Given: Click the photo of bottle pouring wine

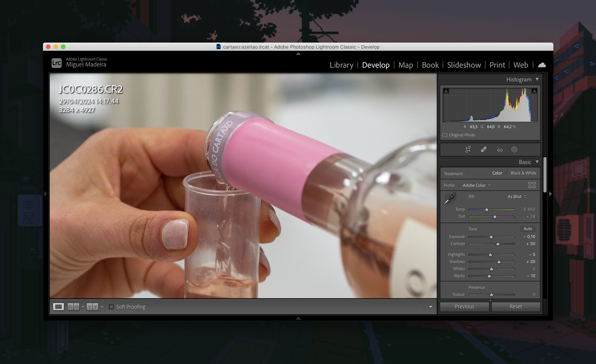Looking at the screenshot, I should [243, 186].
